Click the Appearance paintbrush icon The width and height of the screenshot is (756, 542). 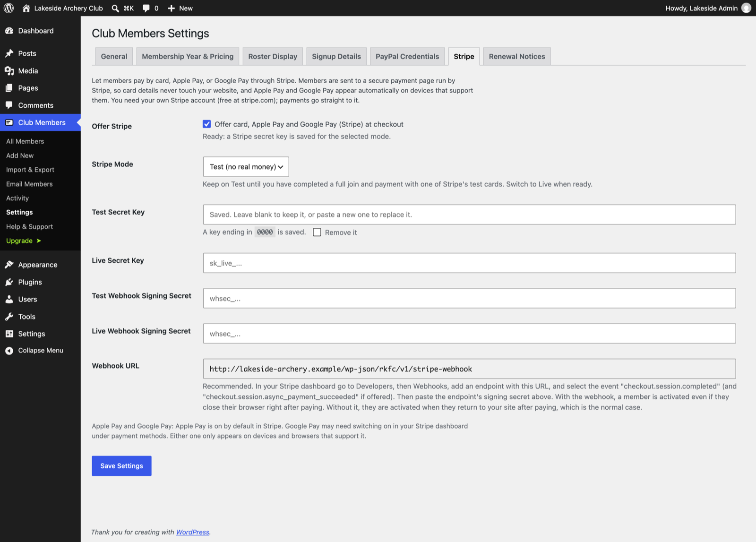[x=9, y=265]
